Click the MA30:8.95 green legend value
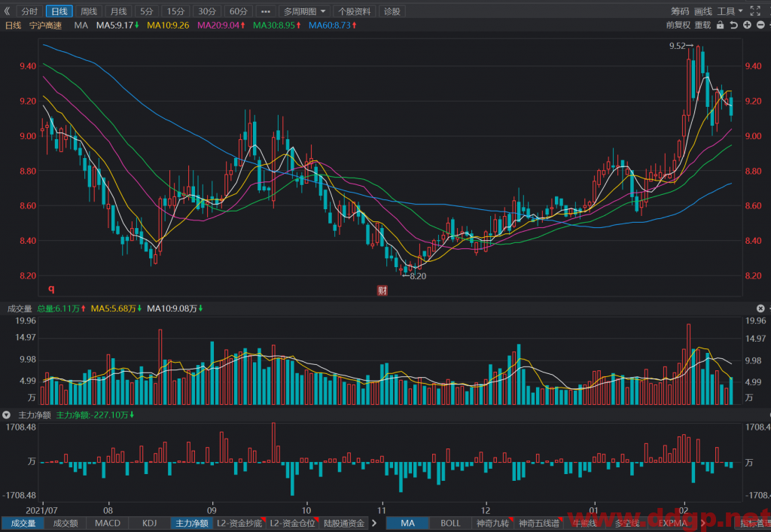Viewport: 771px width, 532px height. [x=277, y=25]
